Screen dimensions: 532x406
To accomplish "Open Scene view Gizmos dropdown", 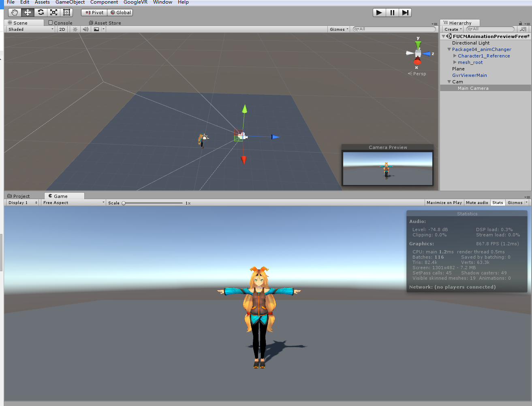I will 339,29.
